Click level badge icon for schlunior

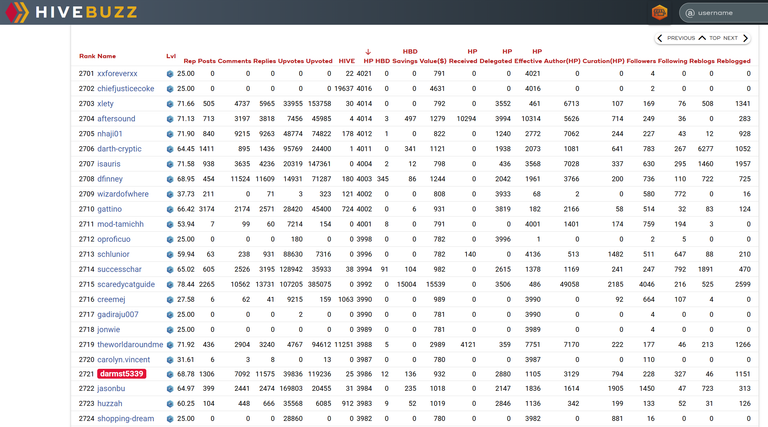(x=170, y=255)
